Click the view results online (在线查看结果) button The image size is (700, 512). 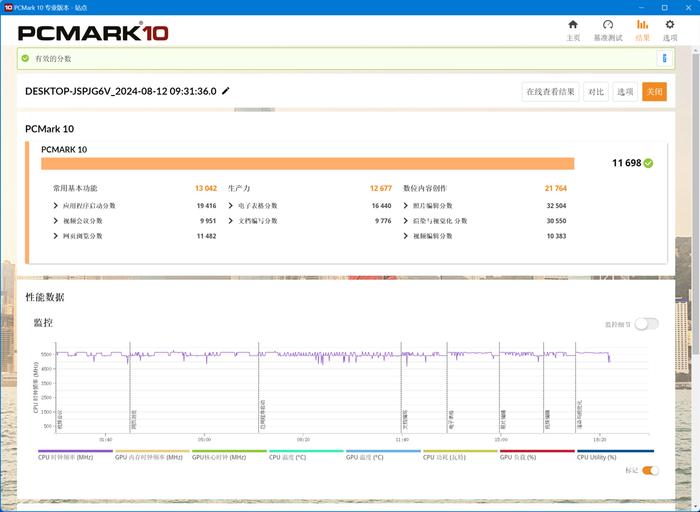point(550,92)
